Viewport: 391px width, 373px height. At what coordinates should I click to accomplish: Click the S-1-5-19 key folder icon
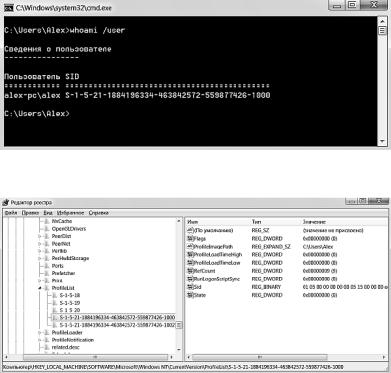(55, 303)
